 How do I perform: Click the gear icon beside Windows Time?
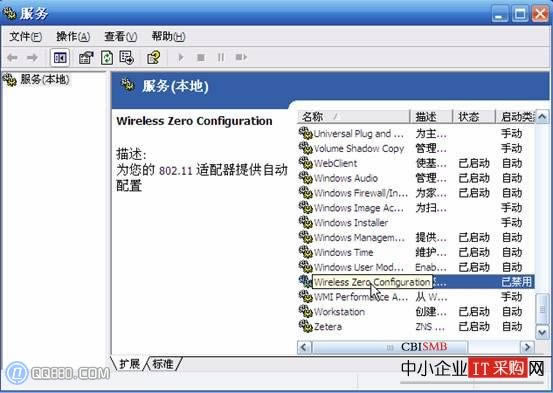[x=305, y=252]
